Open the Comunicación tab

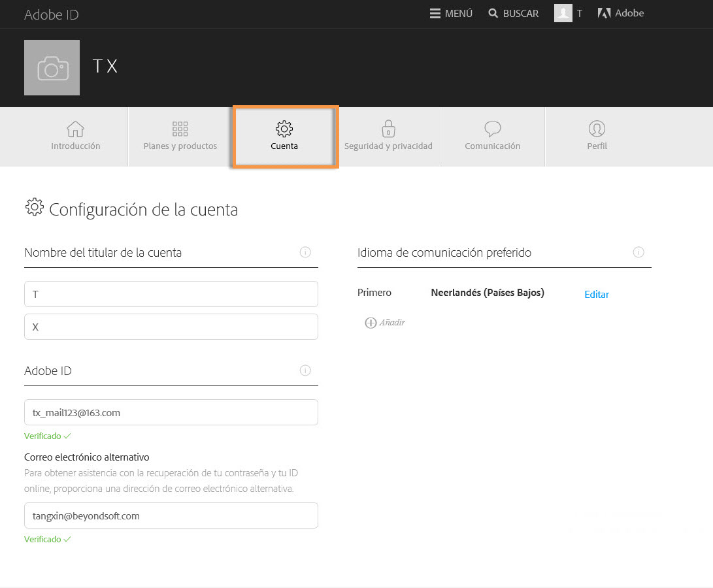(x=493, y=136)
